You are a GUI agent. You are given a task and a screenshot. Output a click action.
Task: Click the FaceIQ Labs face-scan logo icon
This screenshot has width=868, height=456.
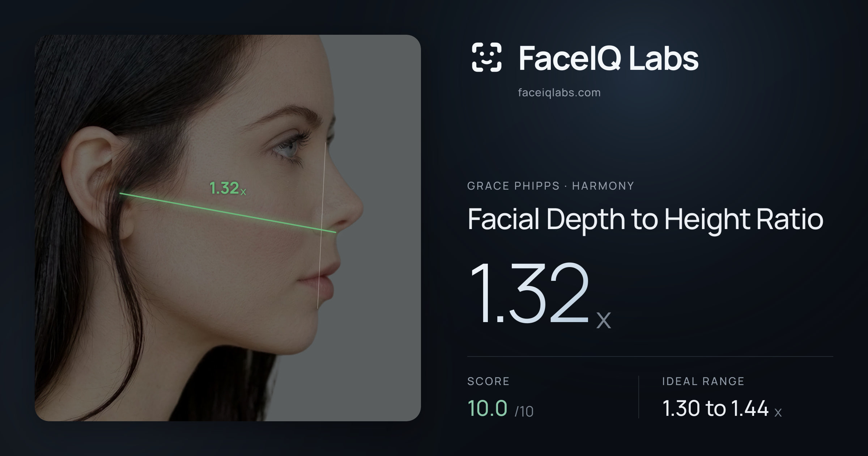[486, 57]
